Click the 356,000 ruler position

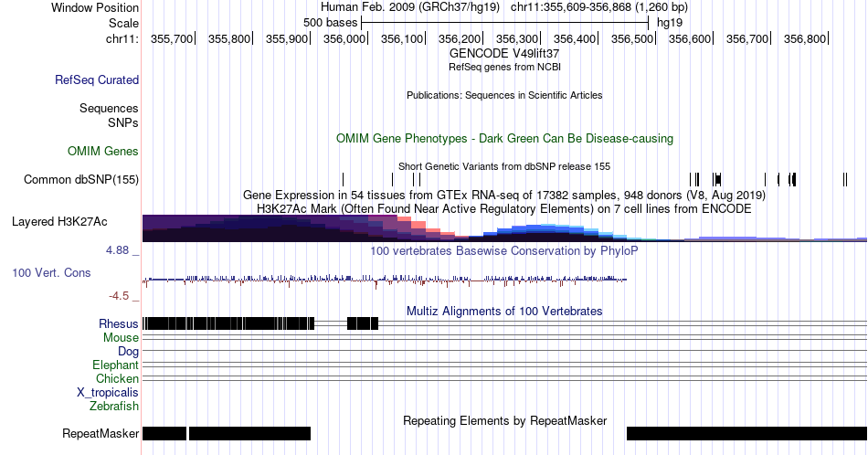(x=344, y=38)
